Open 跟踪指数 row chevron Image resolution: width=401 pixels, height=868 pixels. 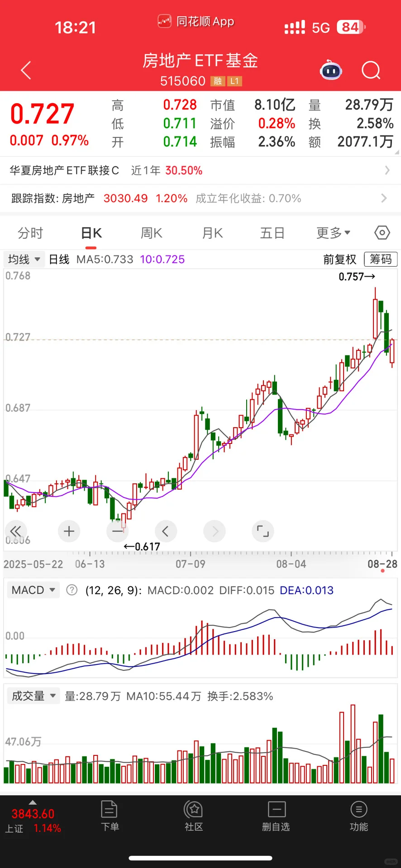tap(384, 198)
